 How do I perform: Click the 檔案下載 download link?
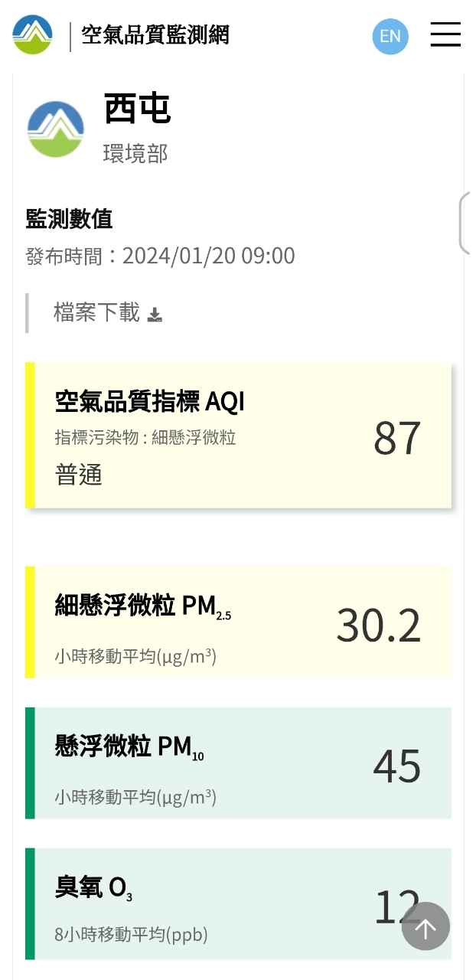pyautogui.click(x=97, y=312)
